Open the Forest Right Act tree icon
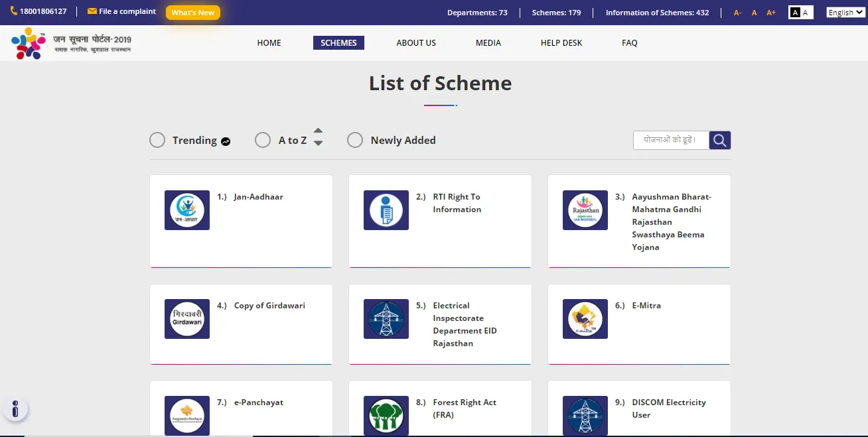868x437 pixels. [x=386, y=416]
